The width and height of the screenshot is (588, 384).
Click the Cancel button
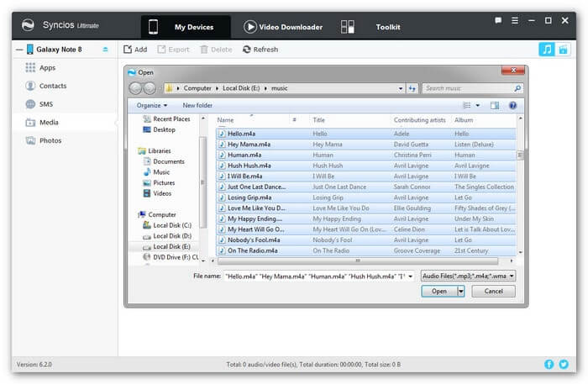[493, 291]
